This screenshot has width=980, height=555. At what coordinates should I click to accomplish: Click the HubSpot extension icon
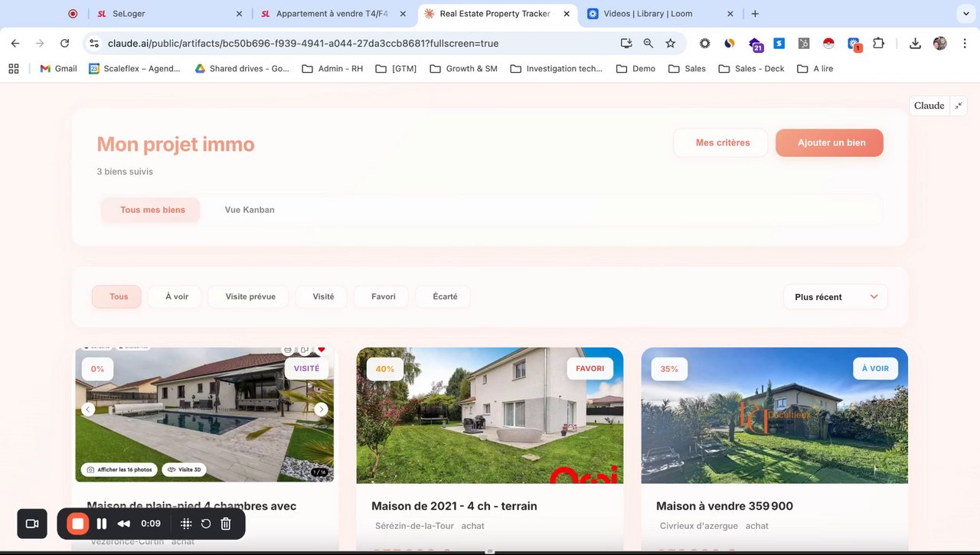coord(804,44)
